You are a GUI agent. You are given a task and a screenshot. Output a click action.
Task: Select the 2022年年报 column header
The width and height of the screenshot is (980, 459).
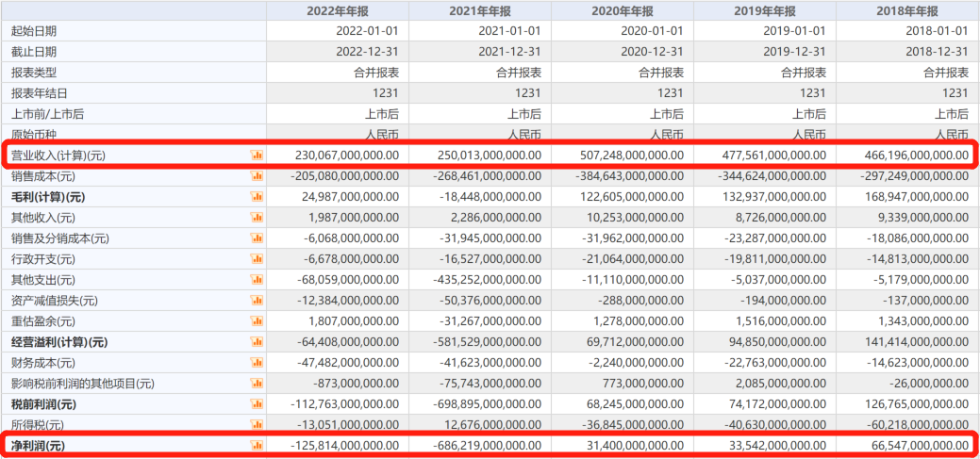click(x=338, y=10)
